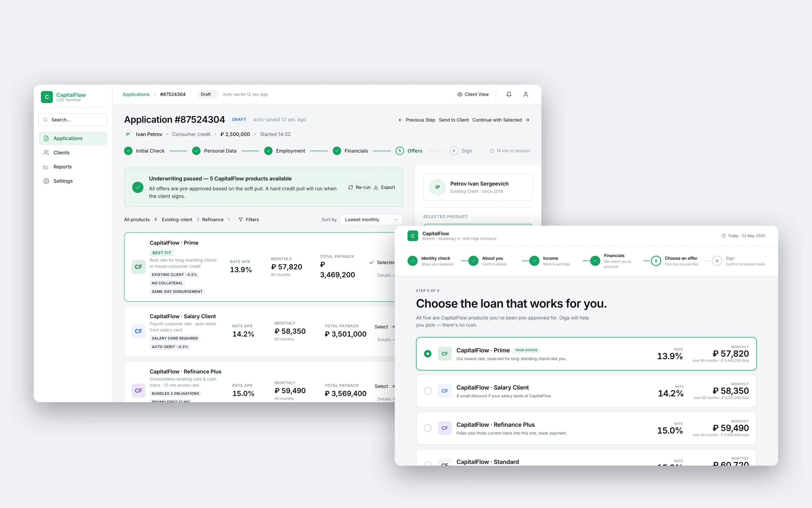Click the CF logo on the Prime offer card
The image size is (812, 508).
click(139, 267)
